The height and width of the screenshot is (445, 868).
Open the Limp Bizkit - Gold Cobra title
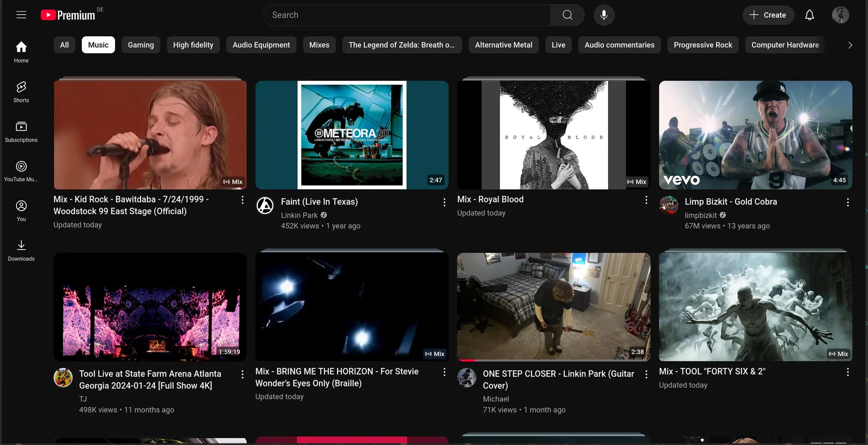click(x=731, y=202)
